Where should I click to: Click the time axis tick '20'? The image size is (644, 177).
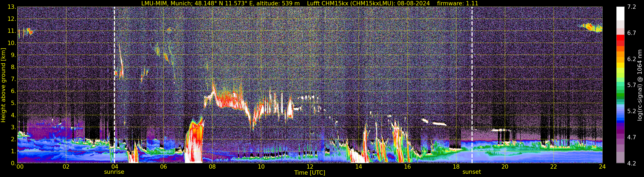505,166
